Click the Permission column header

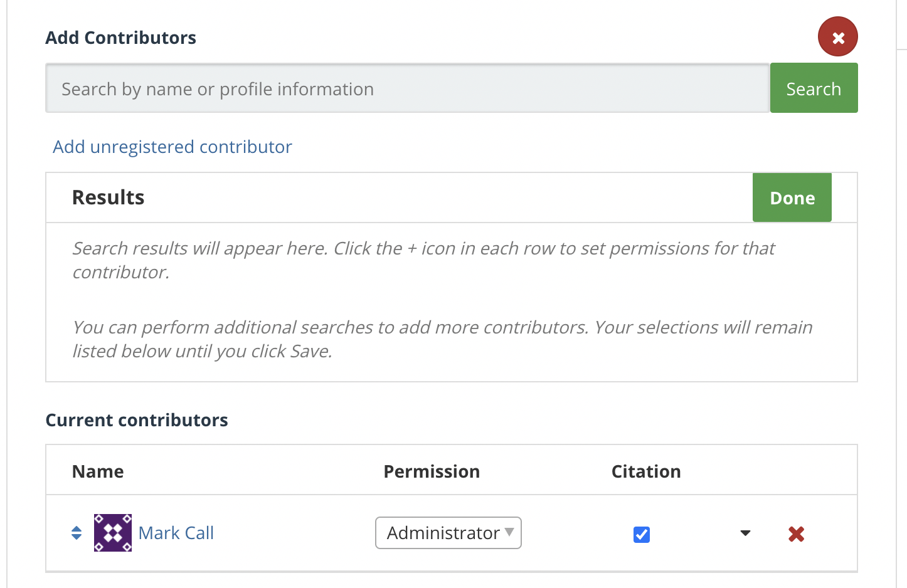pyautogui.click(x=432, y=471)
